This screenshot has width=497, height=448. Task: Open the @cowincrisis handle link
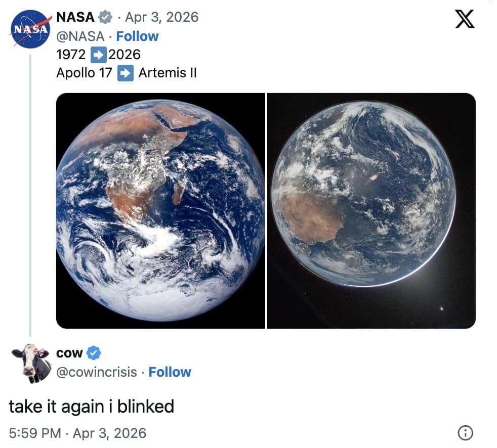pyautogui.click(x=97, y=372)
